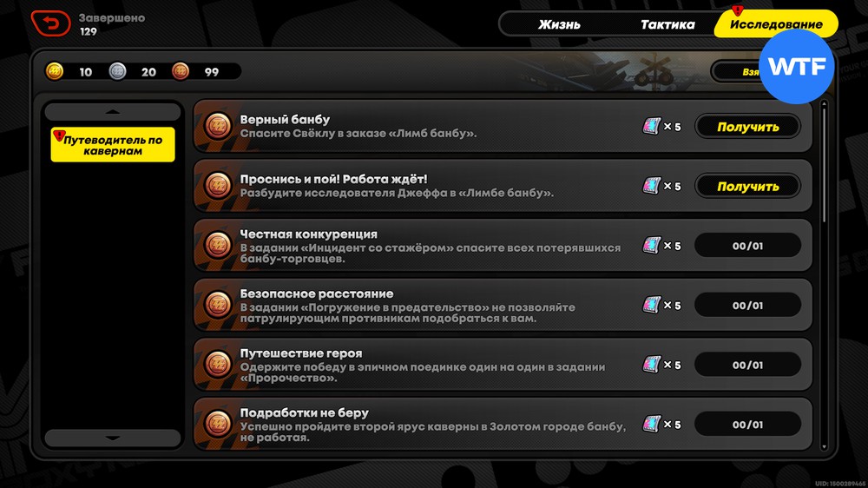Viewport: 868px width, 488px height.
Task: Click the scrollbar down arrow of the achievements list
Action: 824,446
